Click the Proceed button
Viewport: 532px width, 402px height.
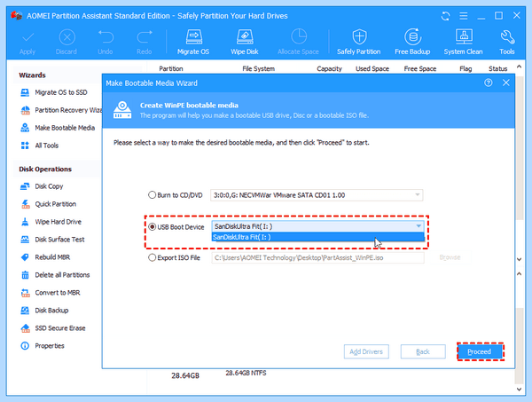(x=480, y=351)
